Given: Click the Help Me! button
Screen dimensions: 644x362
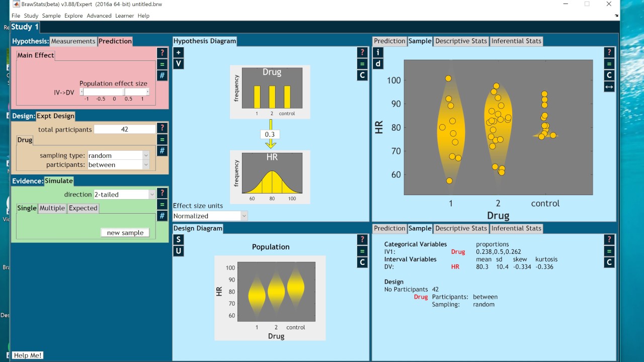Looking at the screenshot, I should tap(28, 355).
